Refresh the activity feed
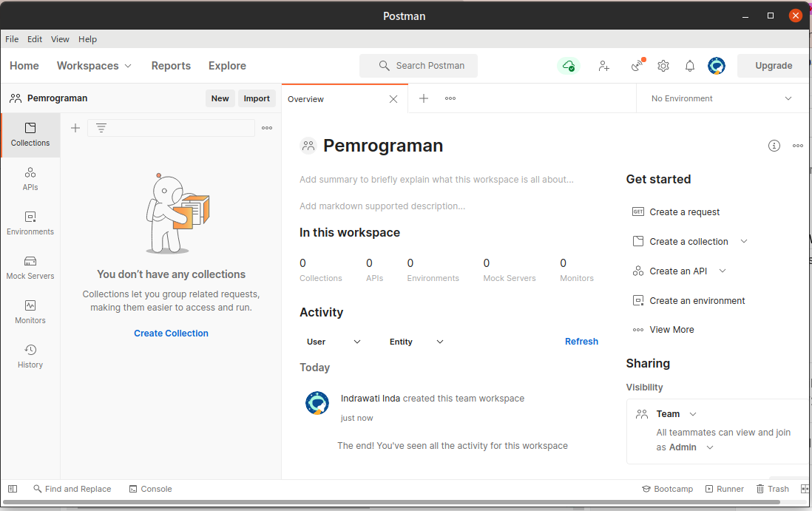The width and height of the screenshot is (812, 511). (581, 342)
